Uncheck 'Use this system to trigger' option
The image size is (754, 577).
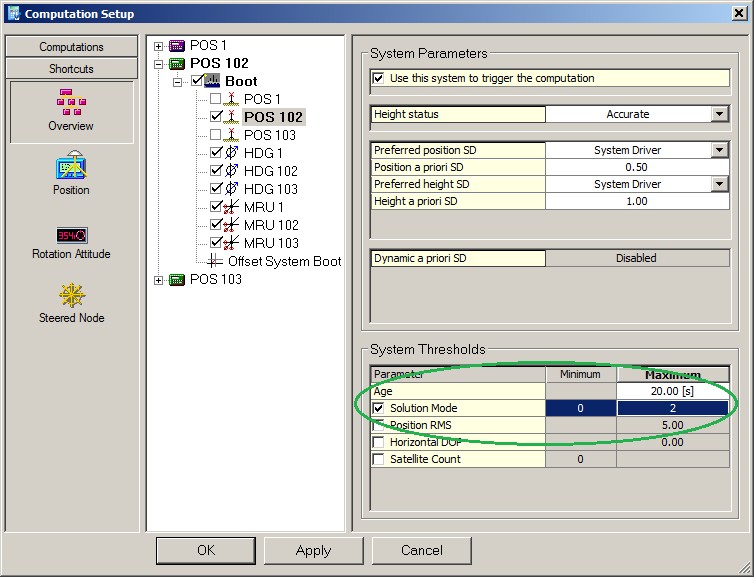378,78
